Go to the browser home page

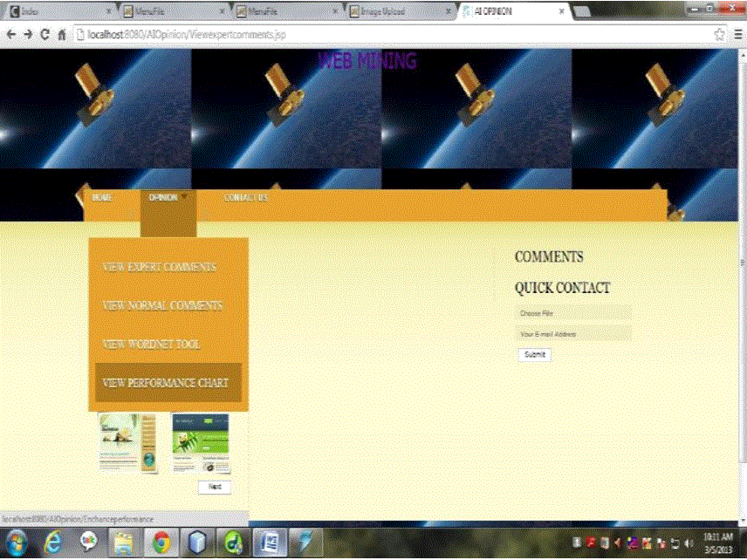point(62,35)
